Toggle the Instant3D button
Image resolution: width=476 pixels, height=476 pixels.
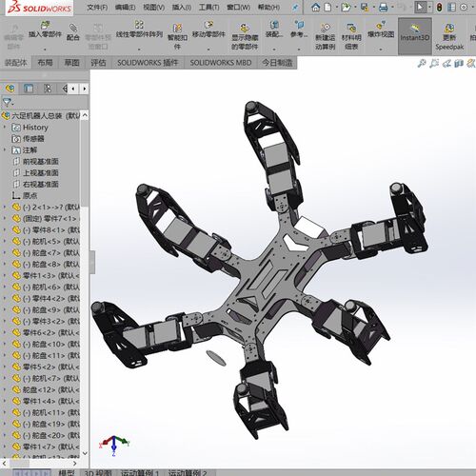(414, 35)
